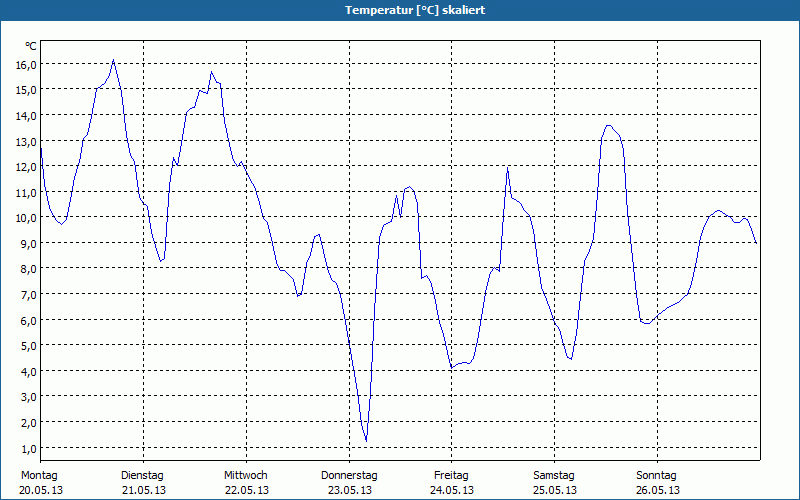Click the °C unit label
Viewport: 800px width, 500px height.
point(31,46)
